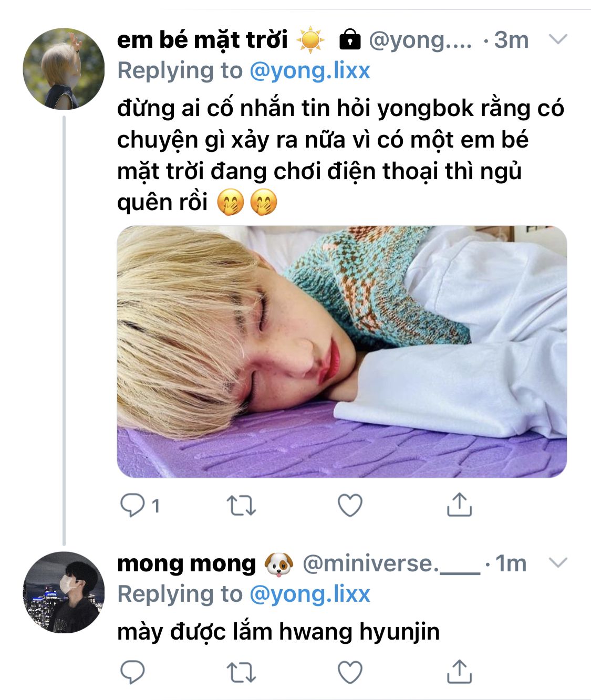Open the sleeping person photo attachment
Image resolution: width=591 pixels, height=700 pixels.
coord(341,351)
